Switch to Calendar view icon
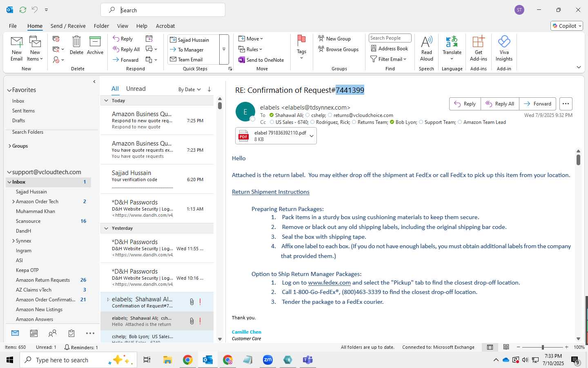588x368 pixels. 34,333
